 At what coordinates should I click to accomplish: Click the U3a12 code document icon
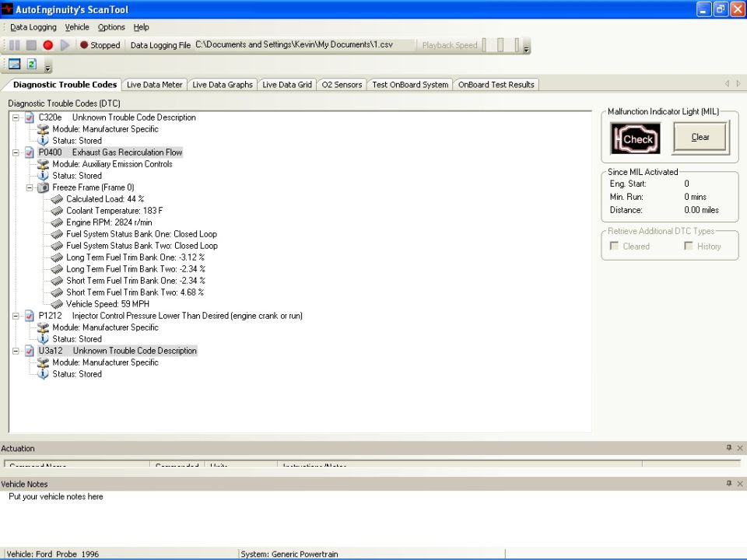tap(29, 351)
